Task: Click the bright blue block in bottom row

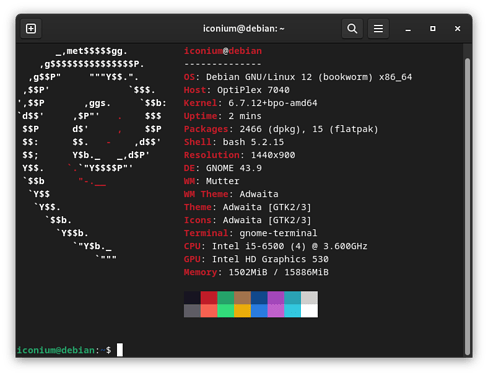Action: click(259, 311)
